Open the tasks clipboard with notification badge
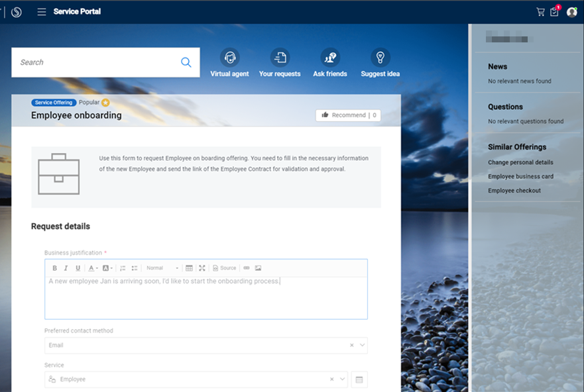This screenshot has height=392, width=584. (554, 11)
